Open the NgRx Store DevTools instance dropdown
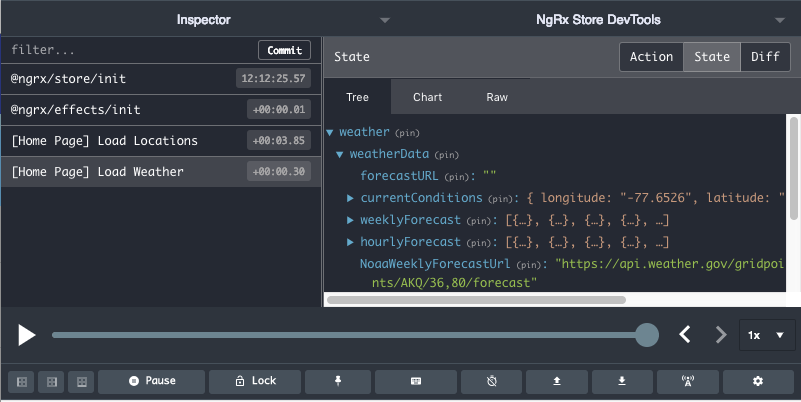Image resolution: width=801 pixels, height=402 pixels. tap(780, 20)
